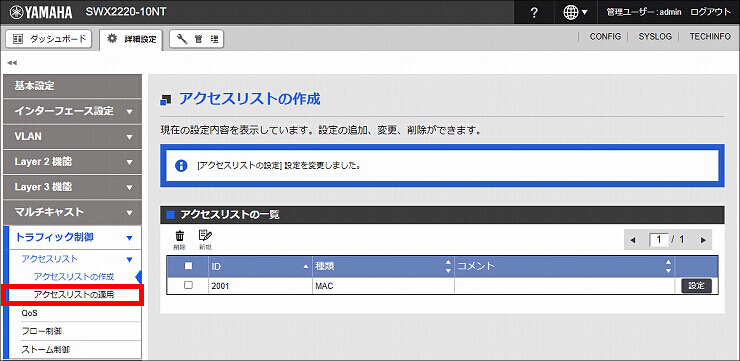Open the CONFIG link

(x=605, y=36)
